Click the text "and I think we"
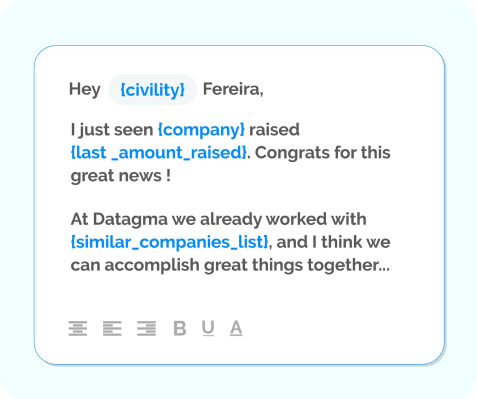The image size is (477, 399). (x=333, y=242)
